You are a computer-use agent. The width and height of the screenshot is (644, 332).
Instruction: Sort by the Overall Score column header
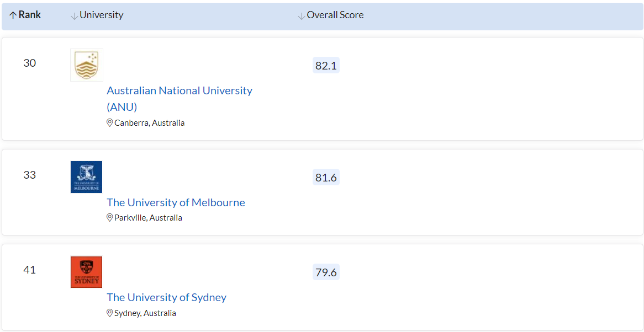coord(331,15)
